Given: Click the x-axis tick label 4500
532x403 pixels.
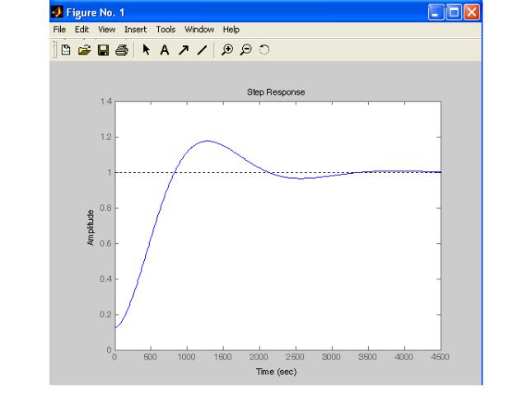Looking at the screenshot, I should coord(440,357).
